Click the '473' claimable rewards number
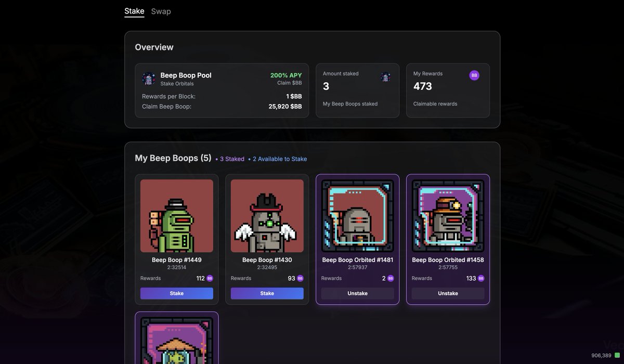This screenshot has height=364, width=624. [423, 86]
